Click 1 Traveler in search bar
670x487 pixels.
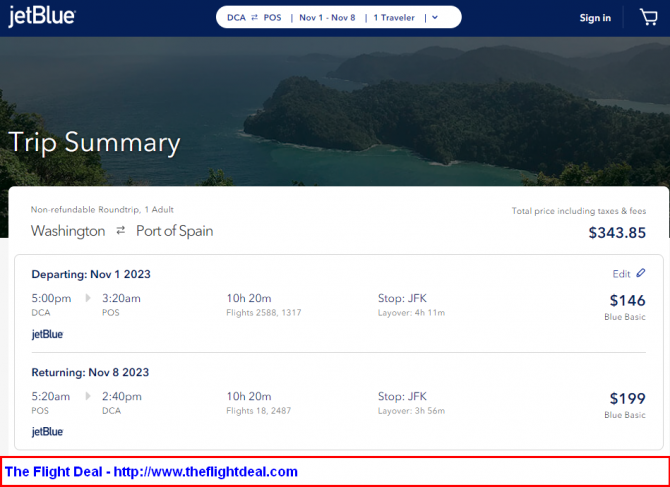(394, 18)
